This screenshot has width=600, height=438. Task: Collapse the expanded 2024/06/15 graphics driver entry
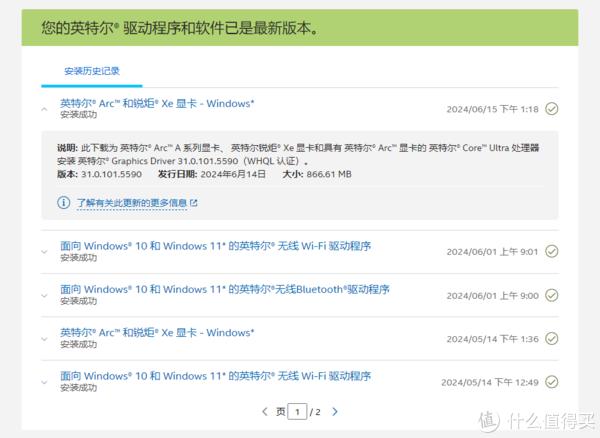pyautogui.click(x=44, y=108)
